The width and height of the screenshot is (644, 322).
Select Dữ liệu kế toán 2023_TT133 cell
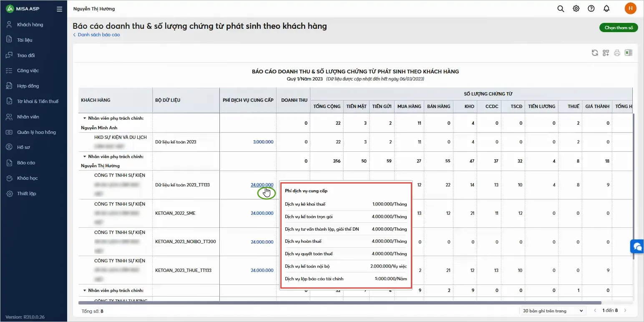(186, 185)
